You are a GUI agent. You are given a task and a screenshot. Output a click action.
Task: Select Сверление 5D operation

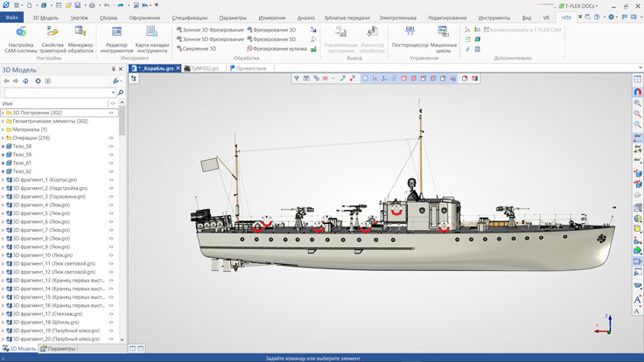point(197,49)
